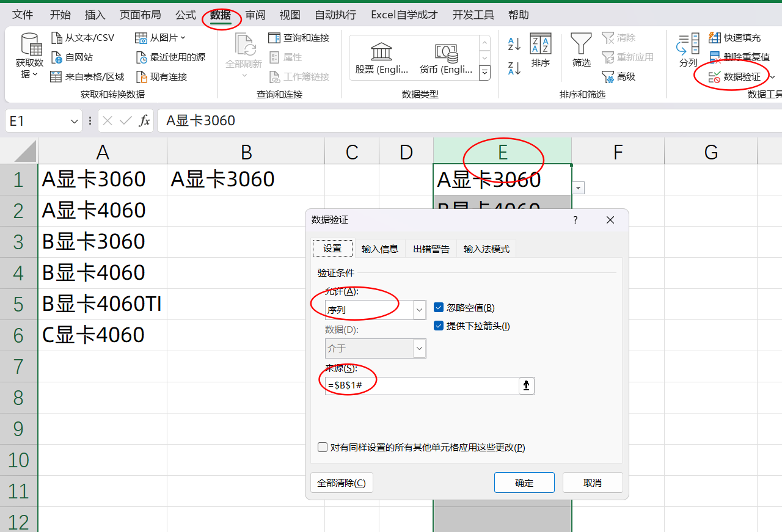The image size is (782, 532).
Task: Import data 自网站
Action: 72,57
